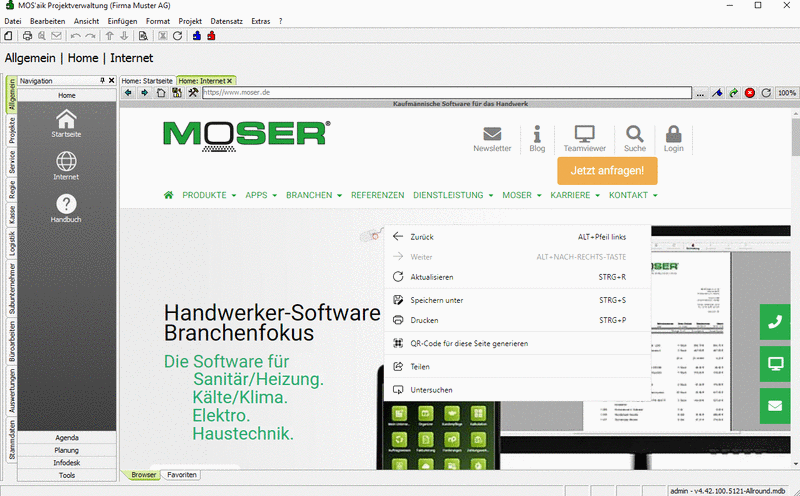The image size is (800, 496).
Task: Reload page with browser refresh icon
Action: pos(766,93)
